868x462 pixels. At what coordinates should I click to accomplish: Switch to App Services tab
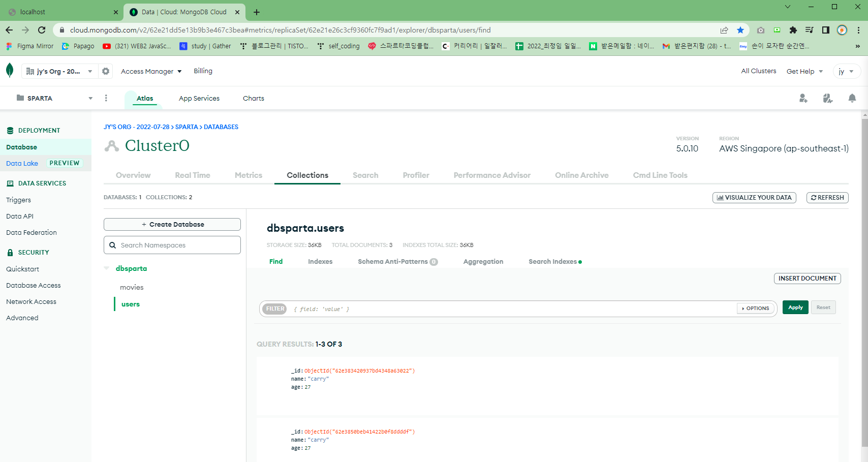click(x=199, y=98)
